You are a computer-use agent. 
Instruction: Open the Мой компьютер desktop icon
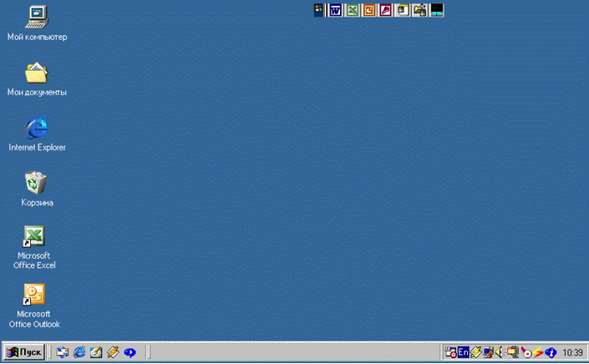(37, 17)
